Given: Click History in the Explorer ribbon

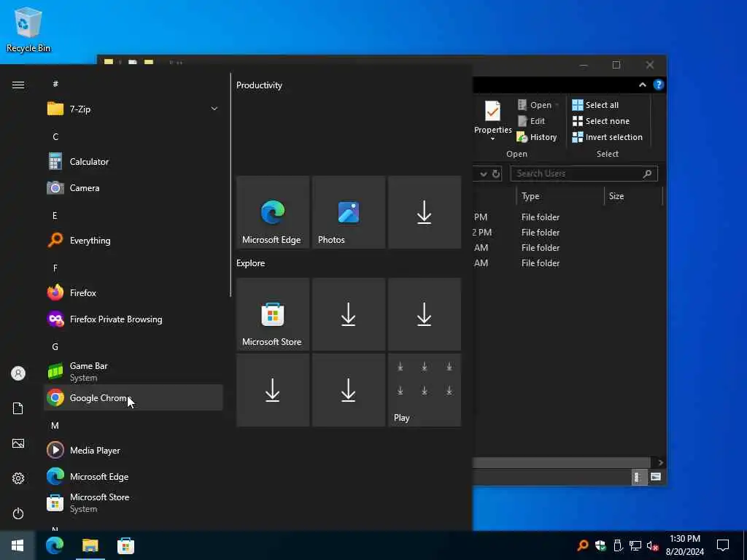Looking at the screenshot, I should pos(537,137).
